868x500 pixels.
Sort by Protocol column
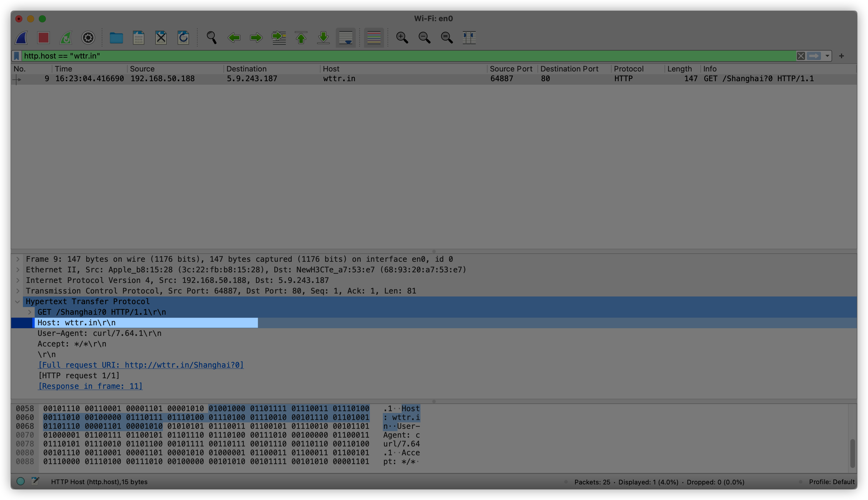(638, 69)
